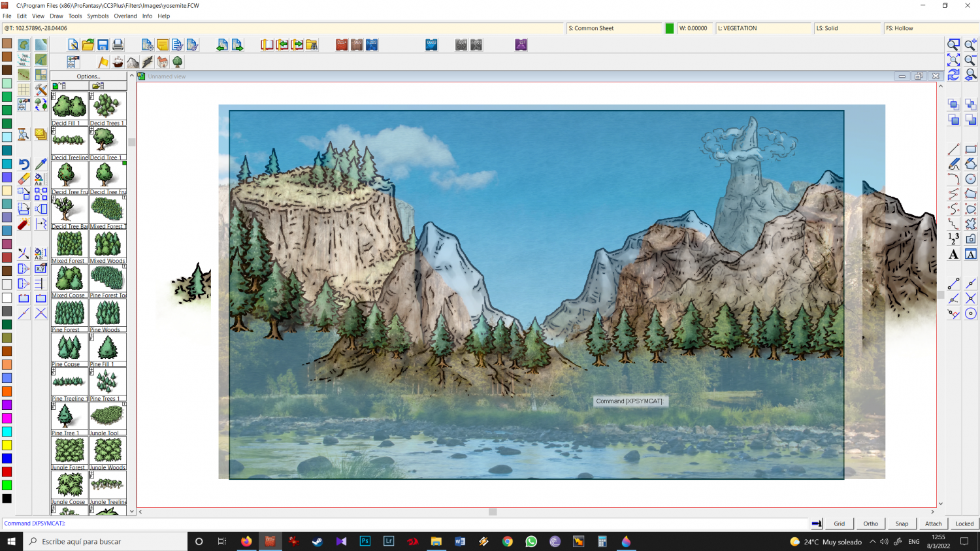Viewport: 980px width, 551px height.
Task: Click the taskbar search box
Action: pos(105,541)
